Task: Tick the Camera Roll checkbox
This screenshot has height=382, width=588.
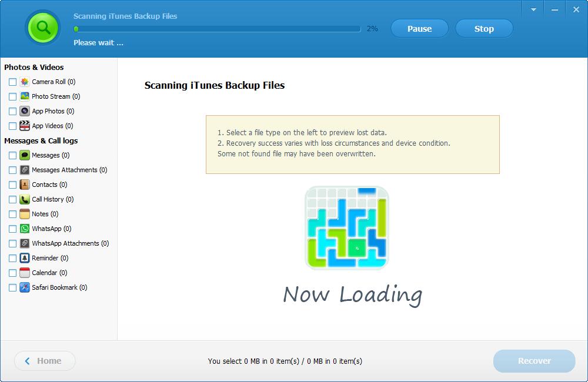Action: (13, 82)
